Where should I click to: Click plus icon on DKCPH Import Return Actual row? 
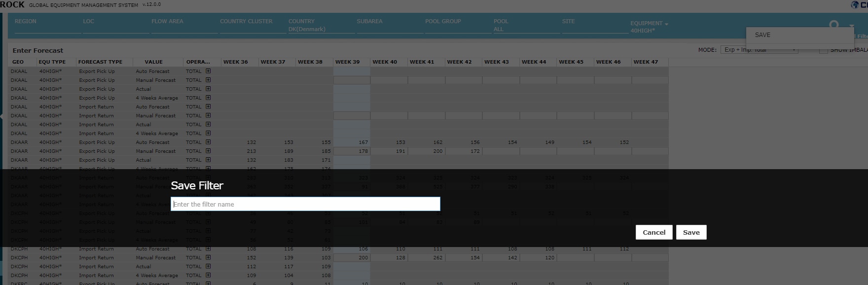[208, 266]
